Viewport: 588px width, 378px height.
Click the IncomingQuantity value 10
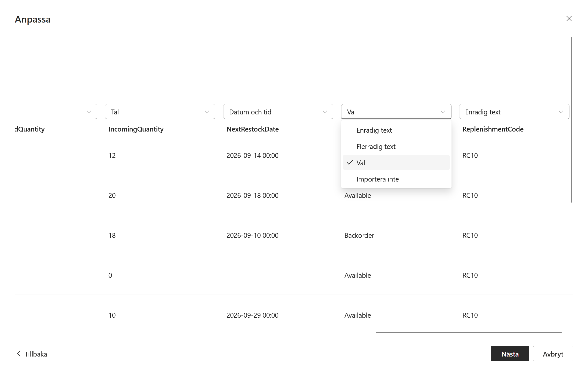(112, 315)
